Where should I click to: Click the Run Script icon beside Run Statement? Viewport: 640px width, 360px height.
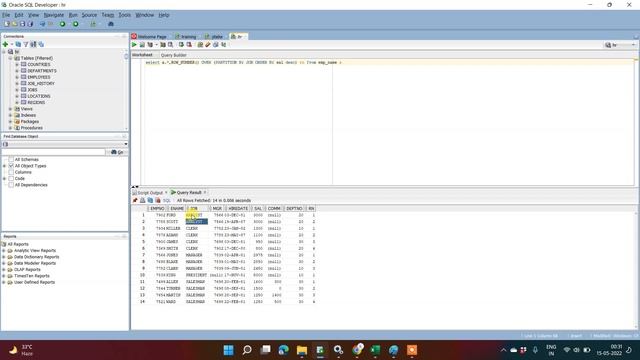[142, 44]
